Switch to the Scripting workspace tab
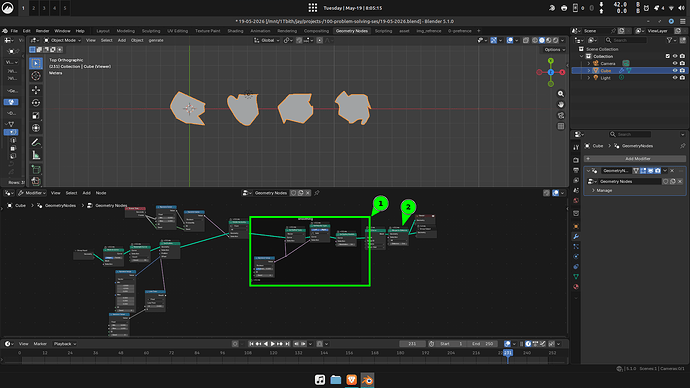This screenshot has height=388, width=690. (383, 31)
